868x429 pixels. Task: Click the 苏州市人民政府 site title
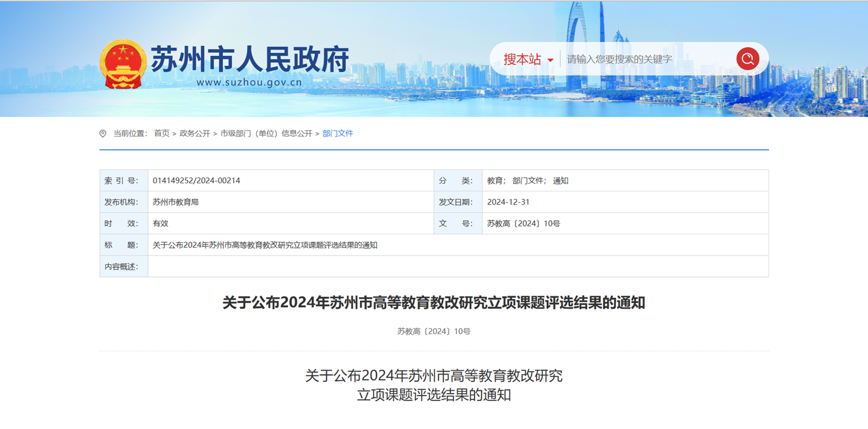pos(250,58)
